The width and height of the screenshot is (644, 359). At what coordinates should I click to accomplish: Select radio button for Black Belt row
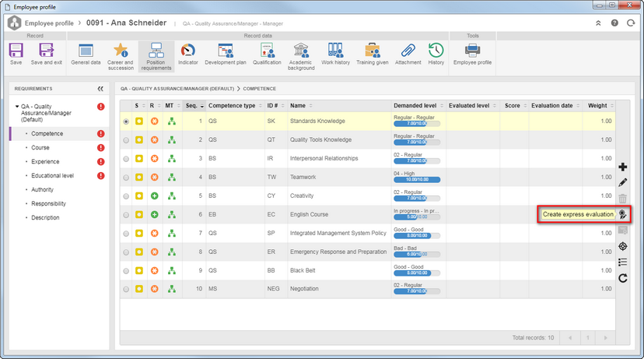126,271
